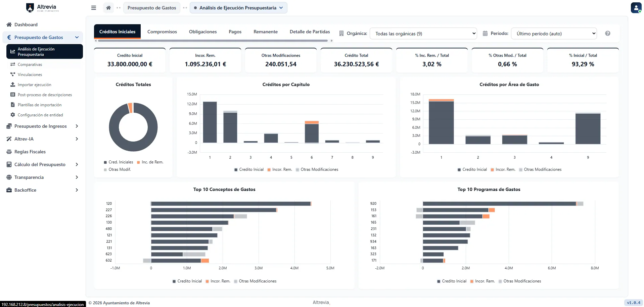644x307 pixels.
Task: Switch to the Pagos tab
Action: 235,32
